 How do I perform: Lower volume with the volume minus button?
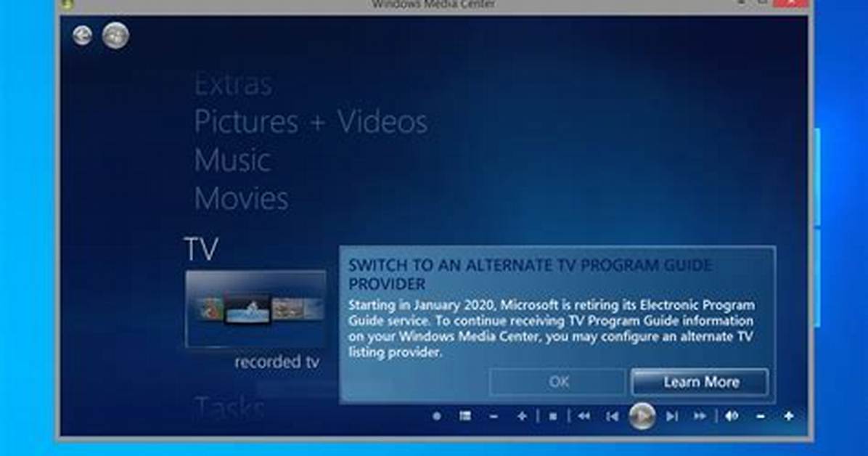[x=761, y=416]
